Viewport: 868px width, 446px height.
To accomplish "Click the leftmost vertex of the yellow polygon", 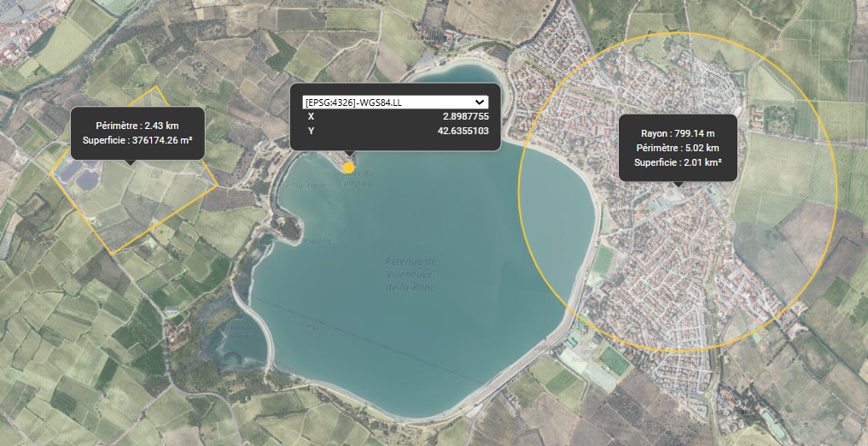I will [x=51, y=173].
